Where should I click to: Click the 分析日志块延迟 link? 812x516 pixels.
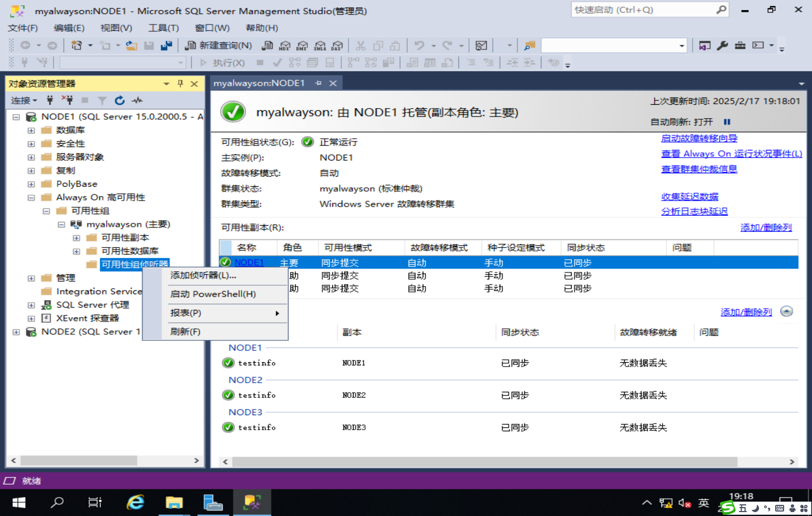click(x=694, y=211)
